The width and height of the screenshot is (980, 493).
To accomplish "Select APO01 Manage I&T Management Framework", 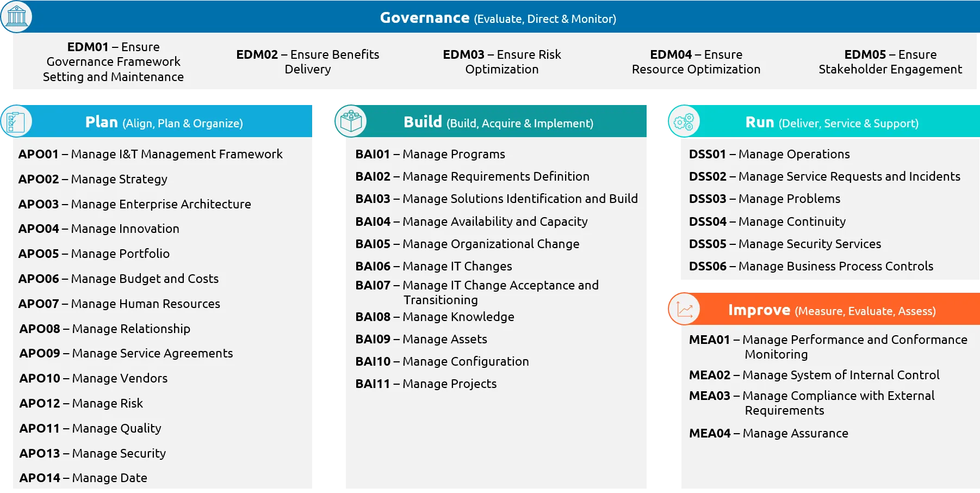I will (x=151, y=154).
